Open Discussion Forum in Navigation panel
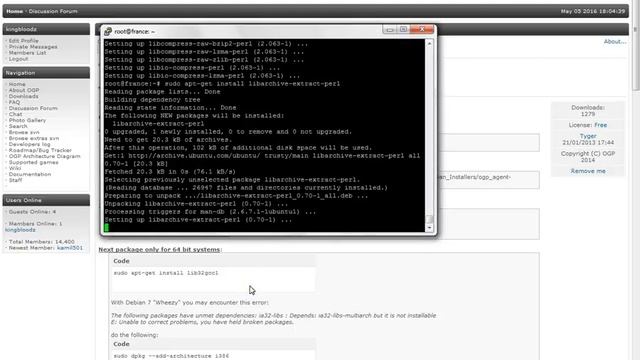The height and width of the screenshot is (360, 640). 33,108
